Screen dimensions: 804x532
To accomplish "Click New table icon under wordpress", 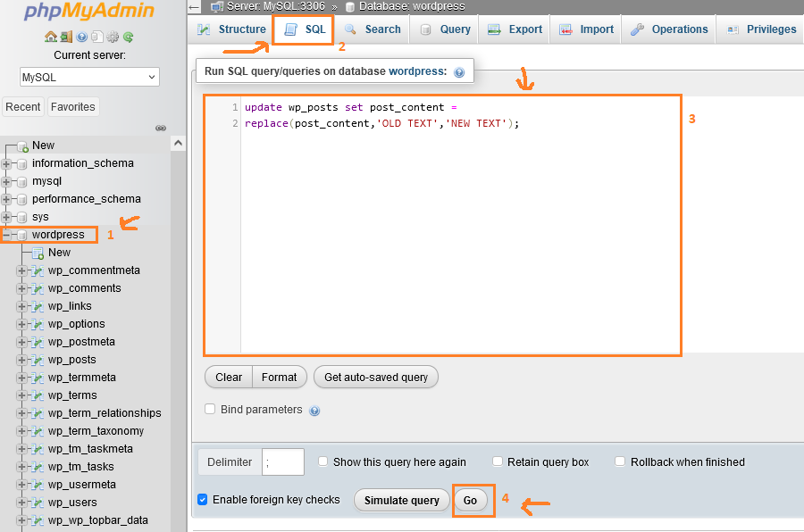I will 38,253.
